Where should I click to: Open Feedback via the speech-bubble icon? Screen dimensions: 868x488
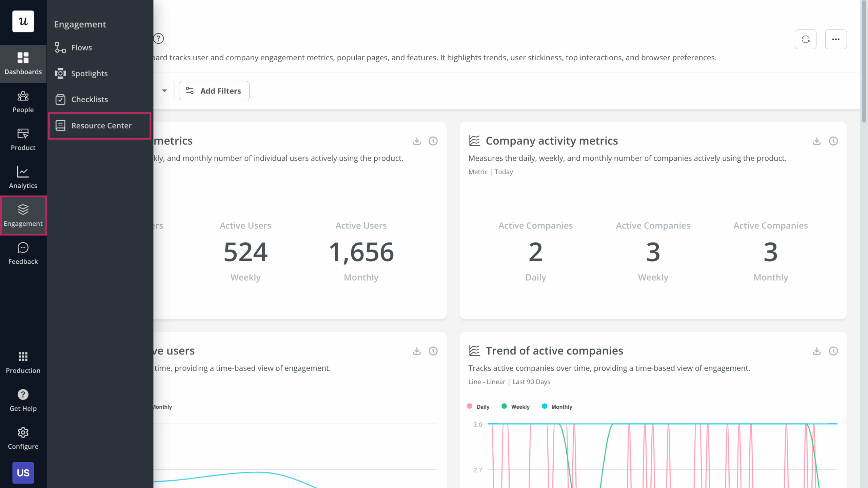point(23,252)
